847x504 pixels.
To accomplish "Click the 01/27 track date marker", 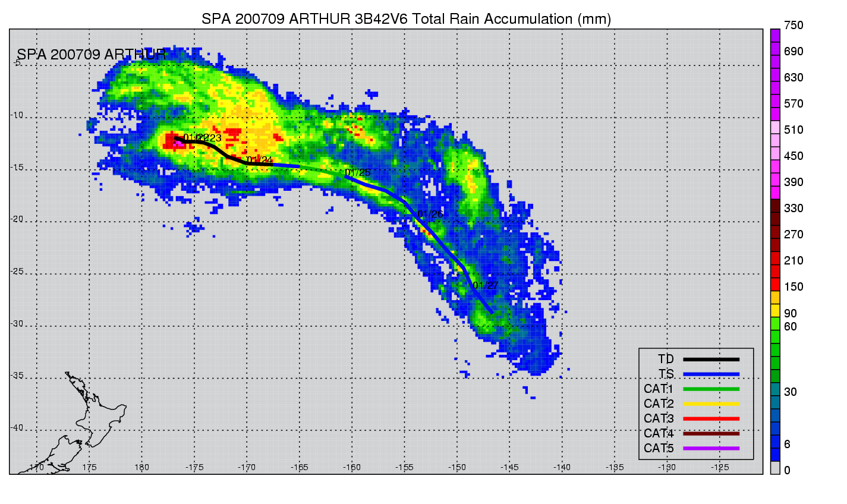I will tap(486, 285).
